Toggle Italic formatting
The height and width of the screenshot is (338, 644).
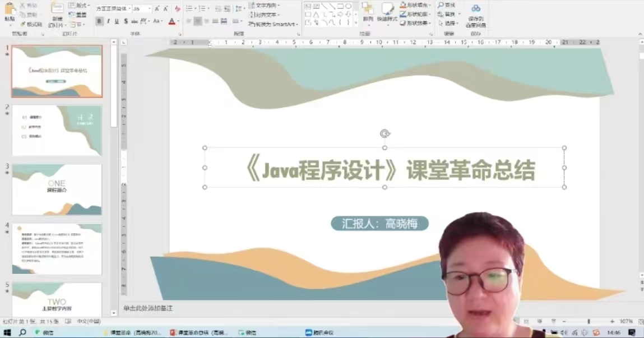tap(108, 21)
